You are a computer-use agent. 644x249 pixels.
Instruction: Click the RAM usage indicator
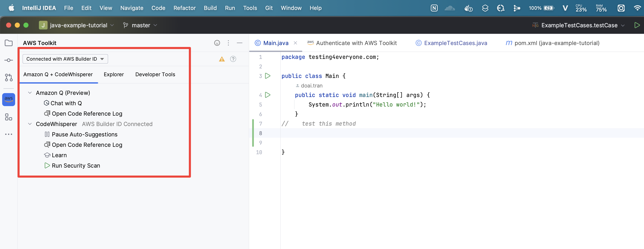(x=601, y=8)
